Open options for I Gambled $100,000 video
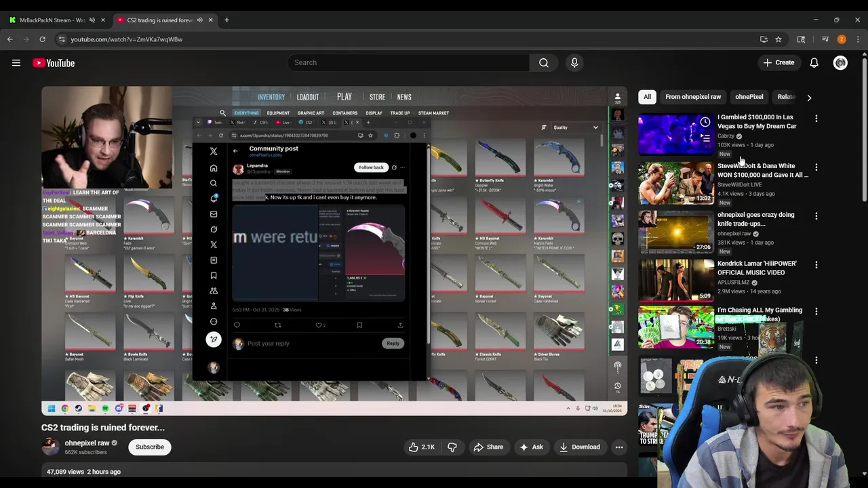 (816, 119)
